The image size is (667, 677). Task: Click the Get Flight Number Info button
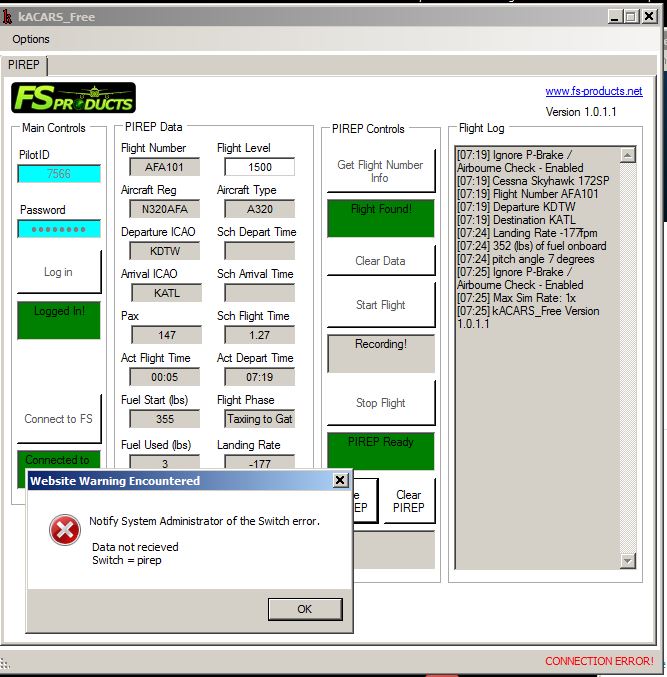380,171
